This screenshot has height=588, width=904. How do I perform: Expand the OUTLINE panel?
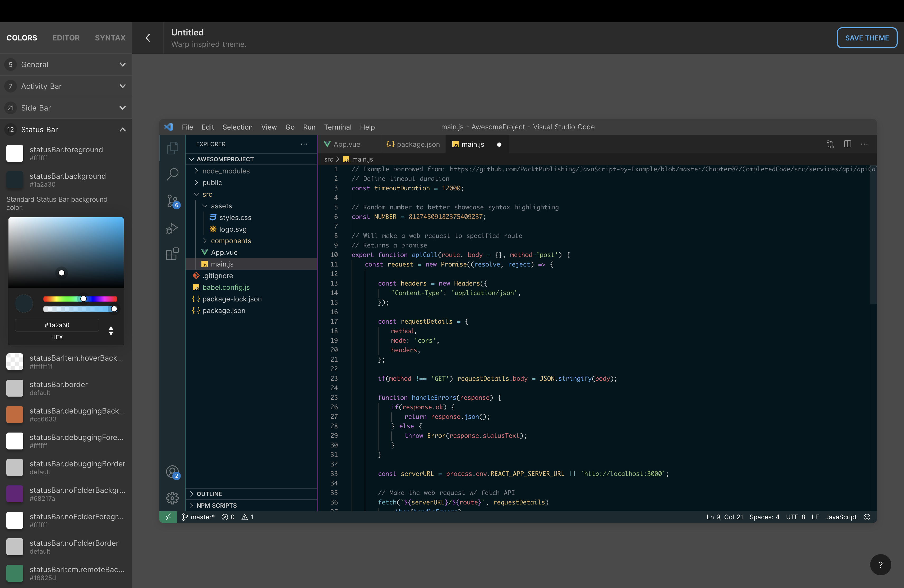209,494
